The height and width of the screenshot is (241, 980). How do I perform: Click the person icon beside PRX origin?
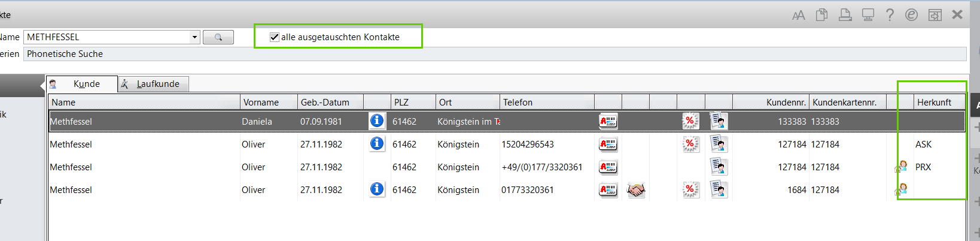[x=901, y=167]
